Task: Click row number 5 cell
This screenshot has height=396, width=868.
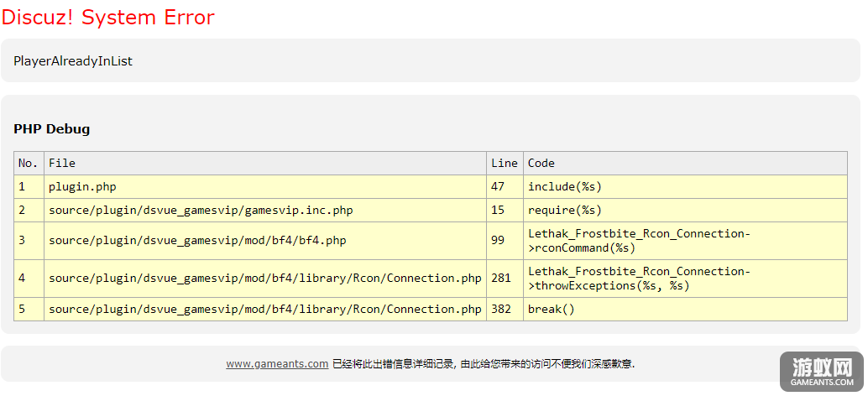Action: coord(29,310)
